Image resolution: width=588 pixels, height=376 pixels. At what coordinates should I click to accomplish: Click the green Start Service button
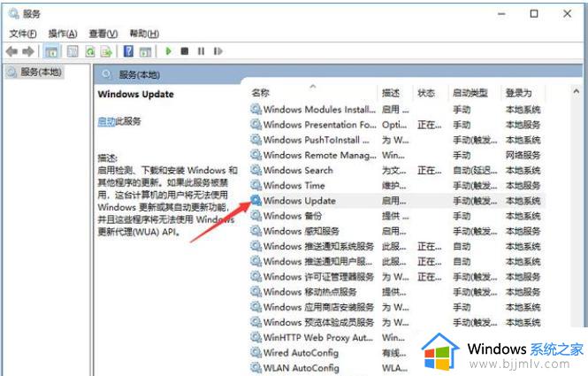coord(168,50)
